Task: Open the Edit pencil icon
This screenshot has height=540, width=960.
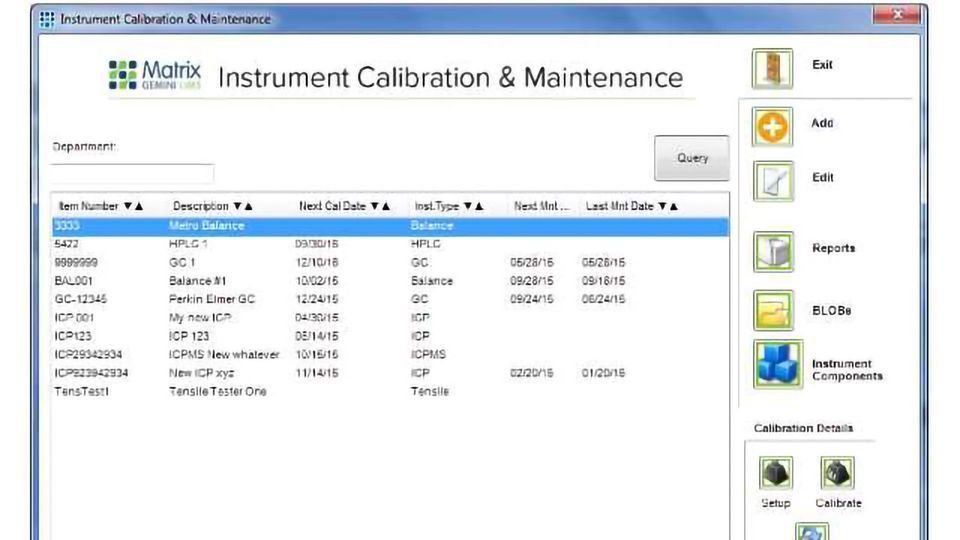Action: (x=773, y=181)
